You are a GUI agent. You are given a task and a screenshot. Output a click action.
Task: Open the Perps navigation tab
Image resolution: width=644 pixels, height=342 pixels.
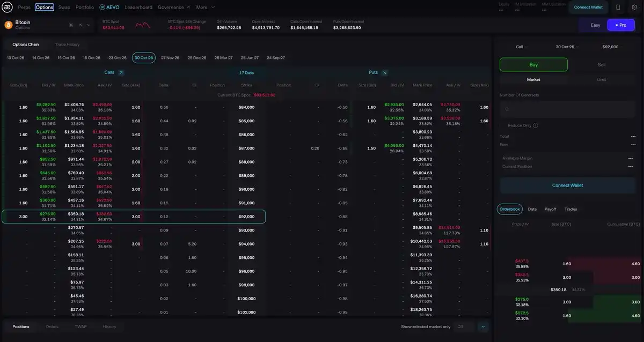[24, 8]
